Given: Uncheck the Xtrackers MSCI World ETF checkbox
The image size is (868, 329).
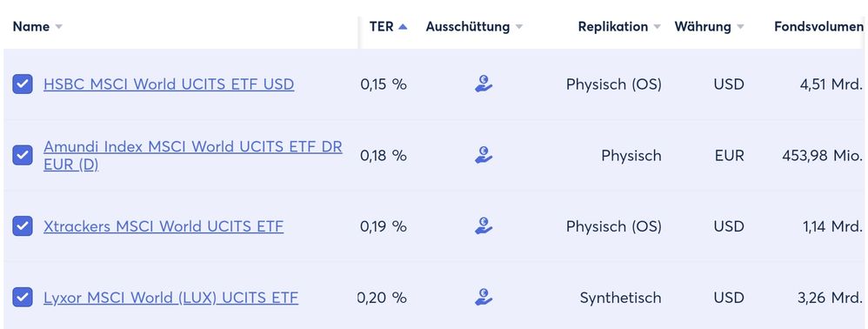Looking at the screenshot, I should point(23,226).
